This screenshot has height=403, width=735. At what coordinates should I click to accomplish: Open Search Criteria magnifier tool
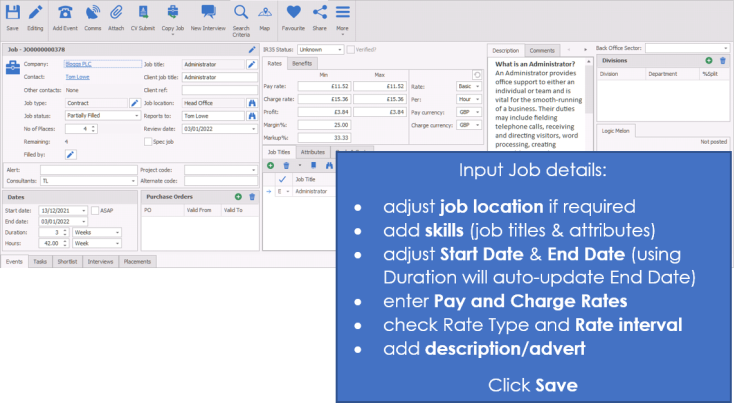pyautogui.click(x=241, y=13)
